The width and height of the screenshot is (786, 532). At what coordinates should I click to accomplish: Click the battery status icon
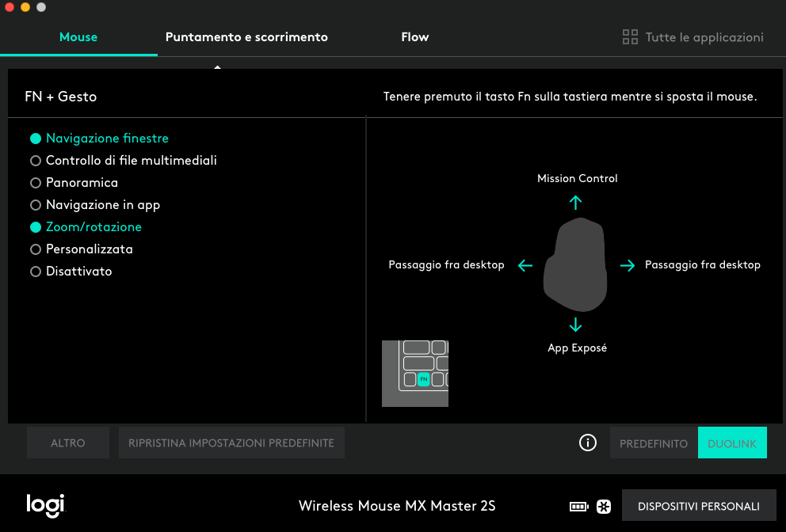tap(578, 507)
